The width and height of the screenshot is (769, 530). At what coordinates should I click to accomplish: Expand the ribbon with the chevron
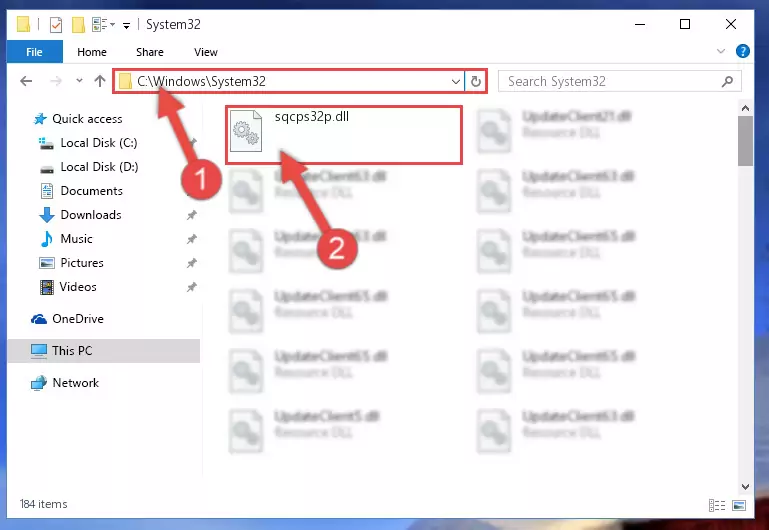721,51
